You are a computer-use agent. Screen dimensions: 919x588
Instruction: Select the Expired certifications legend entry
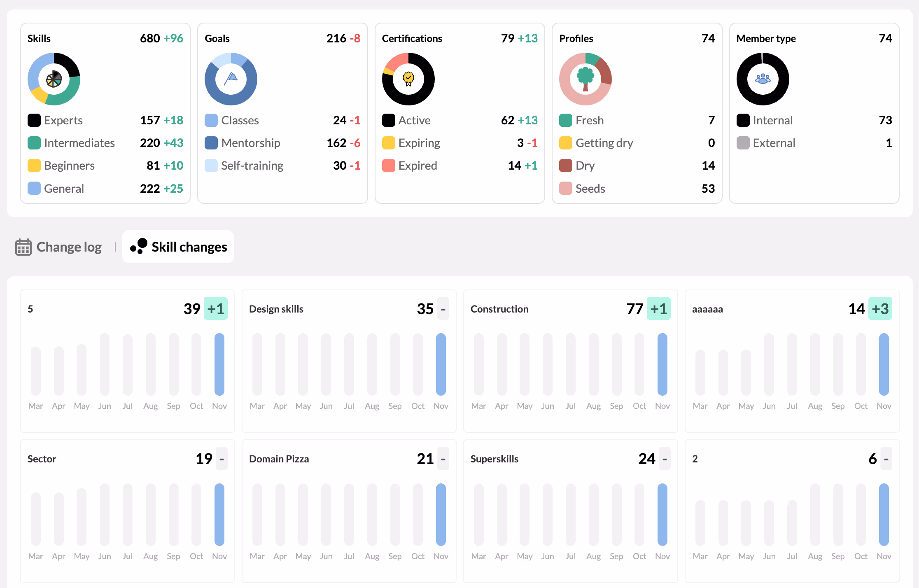417,166
